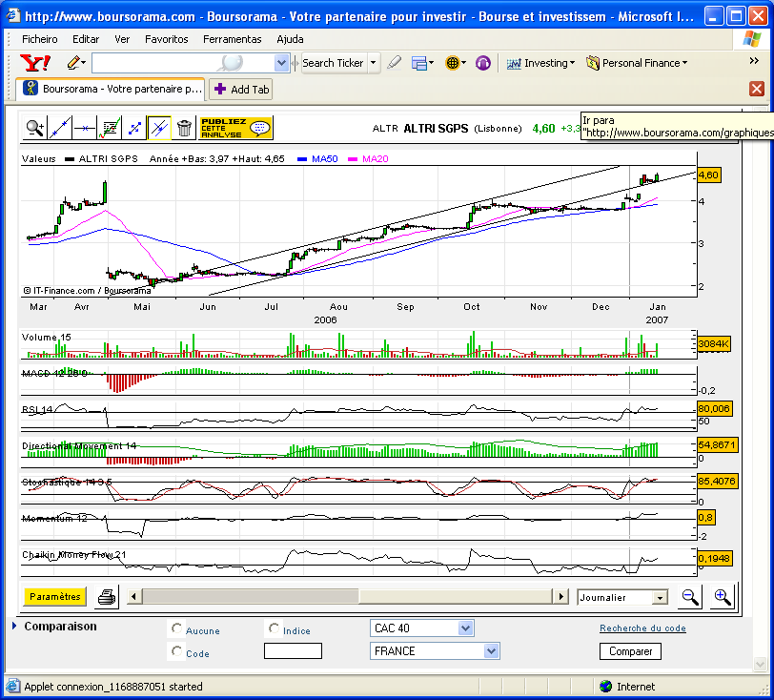This screenshot has width=774, height=700.
Task: Open the Favoritos menu
Action: pyautogui.click(x=167, y=39)
